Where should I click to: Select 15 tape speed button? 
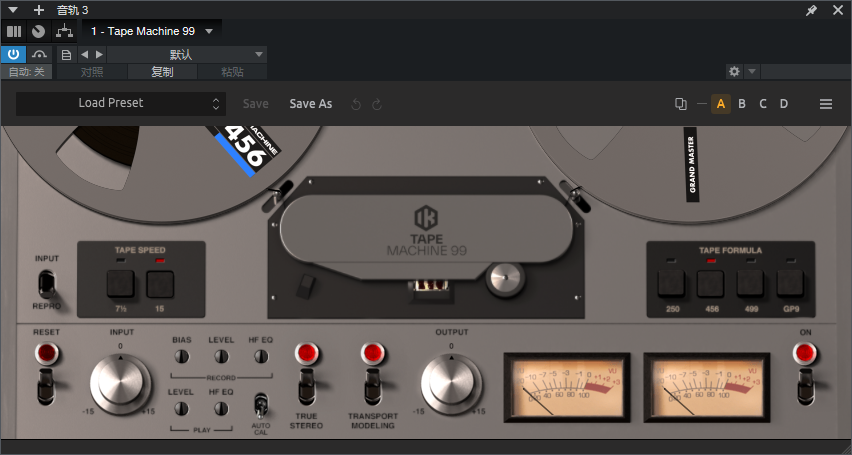(x=160, y=284)
